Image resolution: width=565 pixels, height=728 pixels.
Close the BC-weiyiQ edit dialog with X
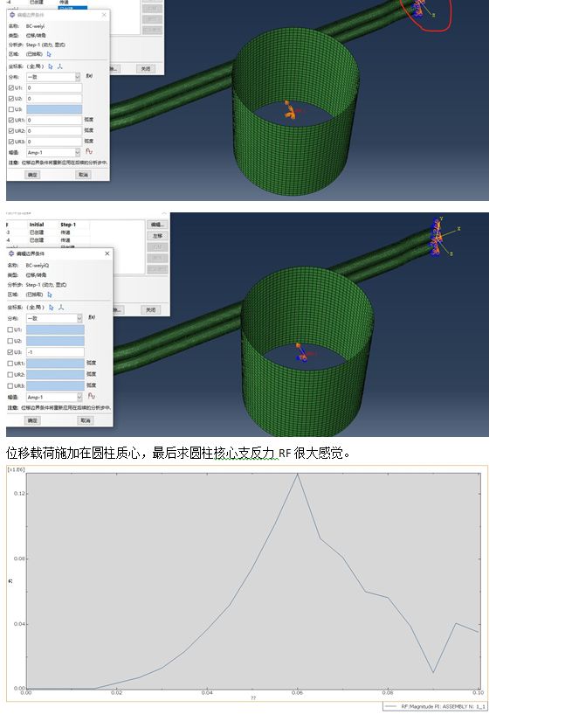coord(107,253)
